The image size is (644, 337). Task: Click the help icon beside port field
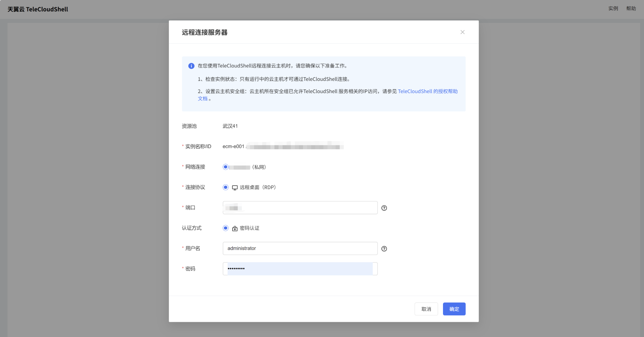(384, 208)
